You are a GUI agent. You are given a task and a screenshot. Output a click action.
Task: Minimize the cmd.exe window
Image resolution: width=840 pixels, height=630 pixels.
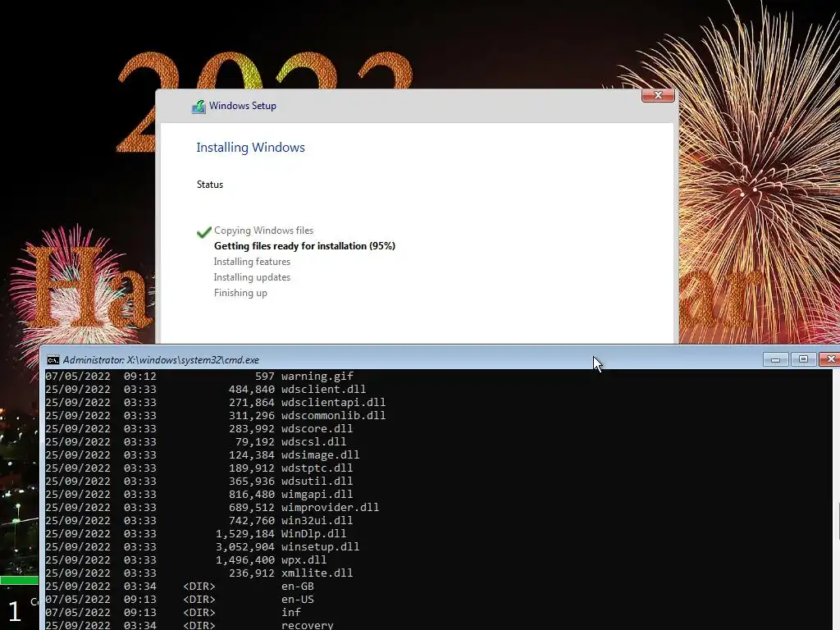coord(775,359)
